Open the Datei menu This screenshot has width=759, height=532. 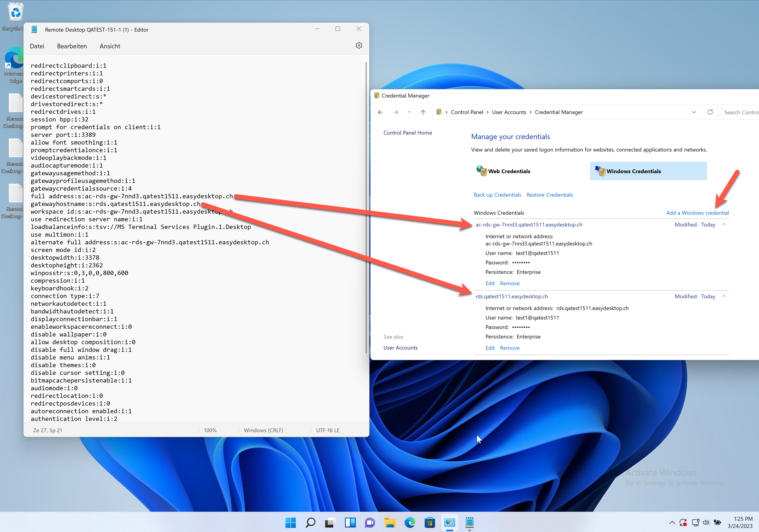click(x=37, y=46)
